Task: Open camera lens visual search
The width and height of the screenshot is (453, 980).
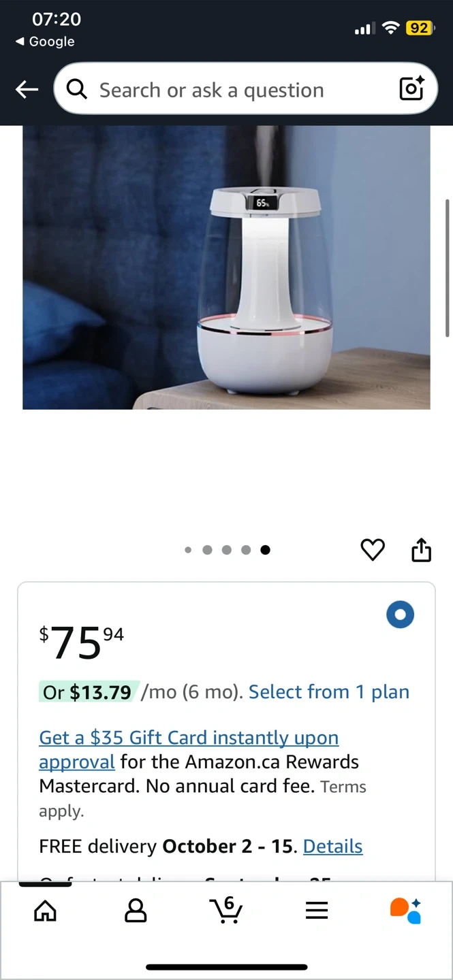Action: 411,89
